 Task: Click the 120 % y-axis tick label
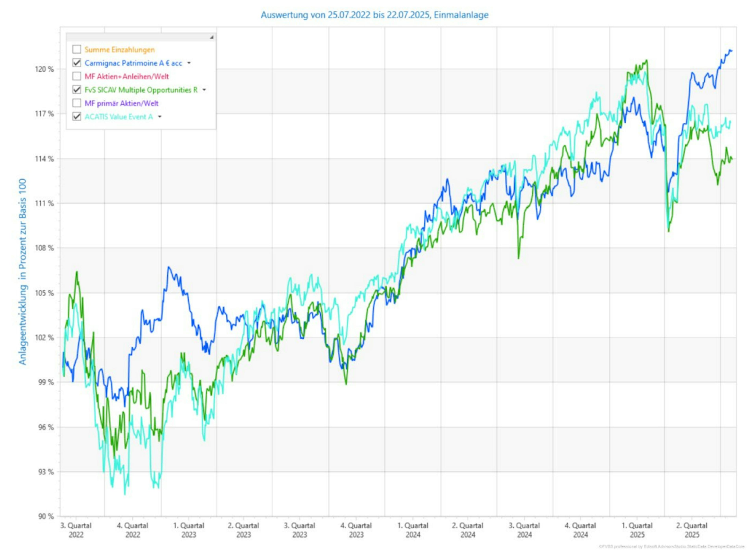[44, 69]
